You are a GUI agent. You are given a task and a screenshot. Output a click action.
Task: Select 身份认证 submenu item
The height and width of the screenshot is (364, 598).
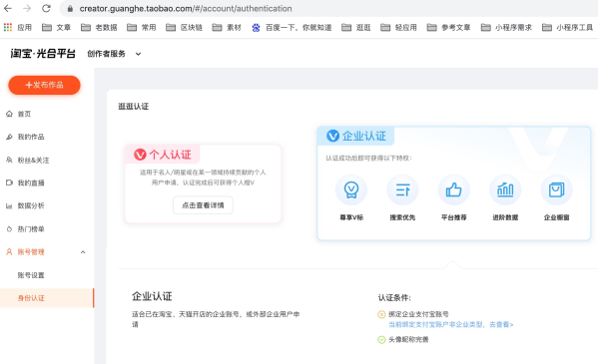(x=31, y=298)
